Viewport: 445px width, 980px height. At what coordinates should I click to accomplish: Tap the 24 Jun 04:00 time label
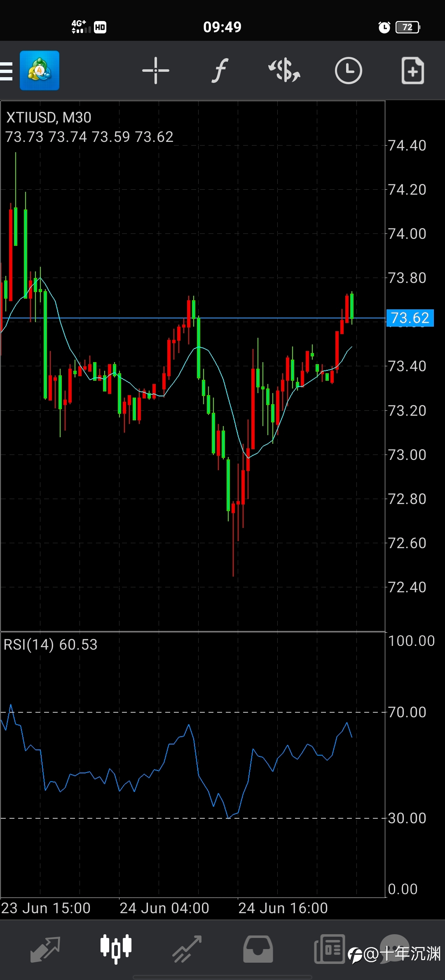coord(164,908)
